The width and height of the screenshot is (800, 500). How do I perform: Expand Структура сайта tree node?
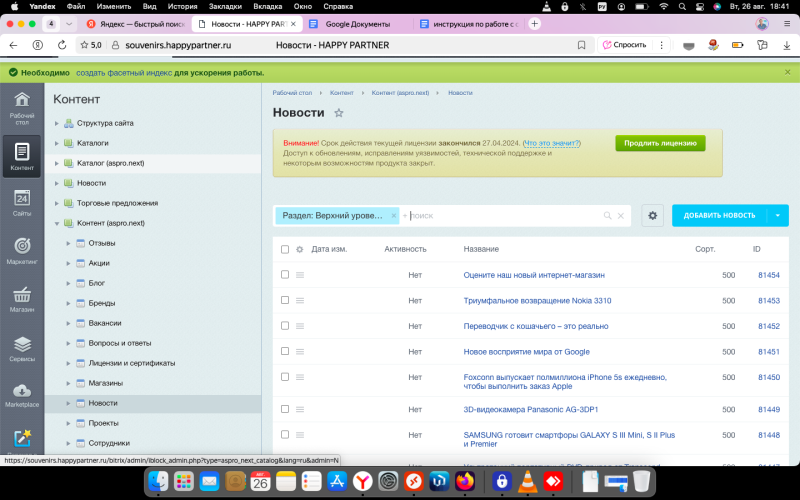pyautogui.click(x=57, y=123)
